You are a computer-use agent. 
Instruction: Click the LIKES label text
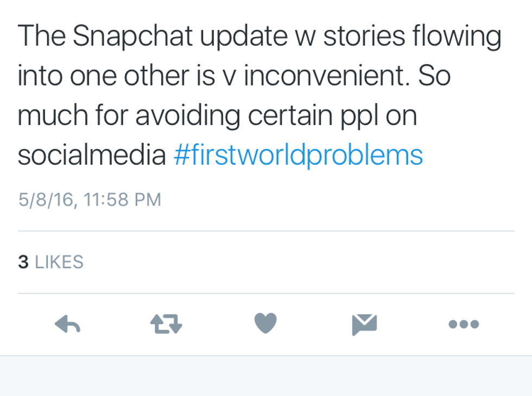59,263
